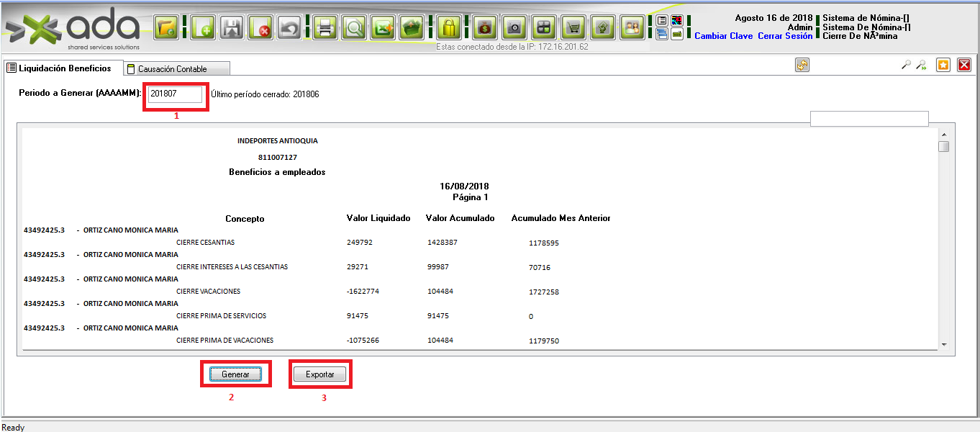Undo with the curved arrow icon
Viewport: 980px width, 432px height.
289,28
